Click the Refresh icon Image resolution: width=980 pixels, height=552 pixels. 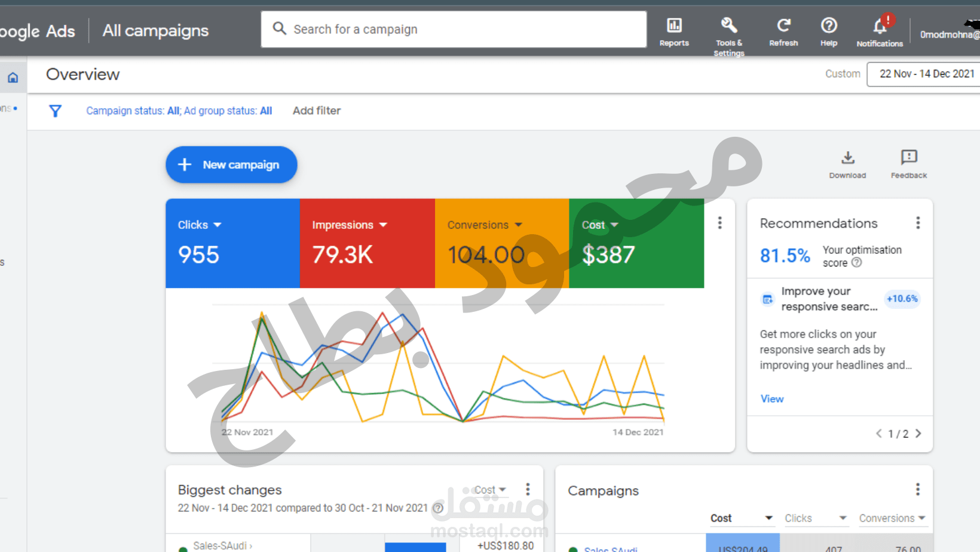point(783,25)
